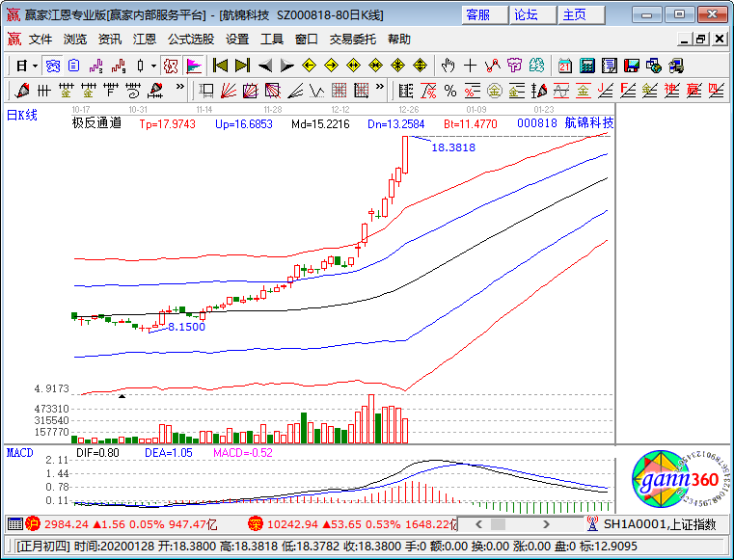The height and width of the screenshot is (560, 734).
Task: Click the teal 缘 icon
Action: pos(537,66)
